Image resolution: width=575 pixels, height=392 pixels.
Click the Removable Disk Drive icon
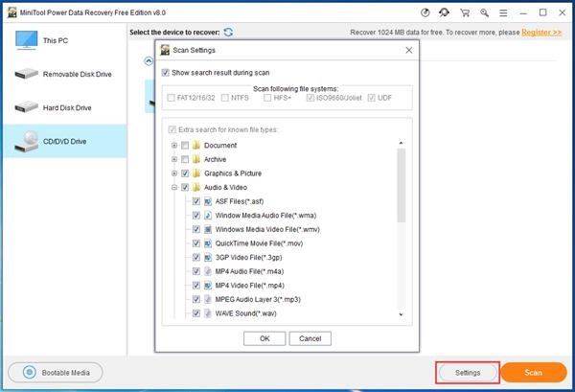point(27,74)
